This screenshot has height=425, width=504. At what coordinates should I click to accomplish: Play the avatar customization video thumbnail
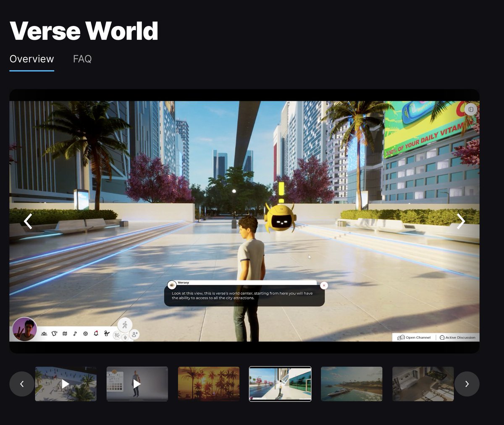tap(137, 384)
